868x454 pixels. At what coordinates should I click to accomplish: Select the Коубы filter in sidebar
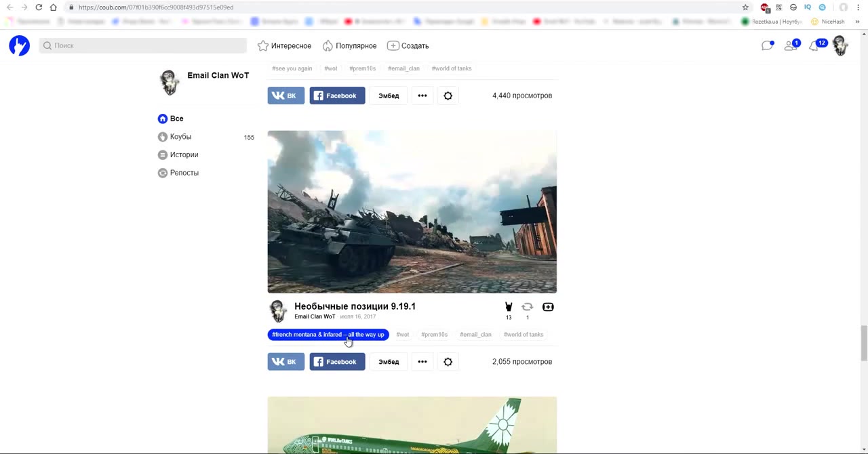point(180,137)
